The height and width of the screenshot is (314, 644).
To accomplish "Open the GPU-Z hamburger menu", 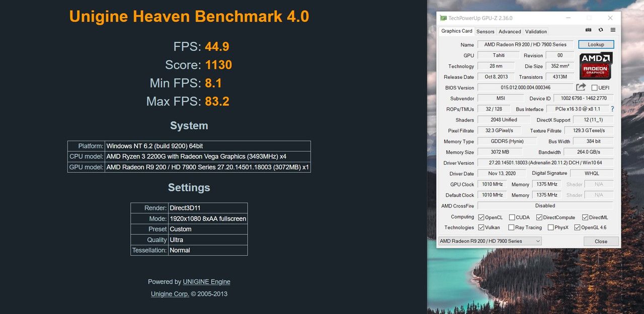I will click(x=613, y=30).
